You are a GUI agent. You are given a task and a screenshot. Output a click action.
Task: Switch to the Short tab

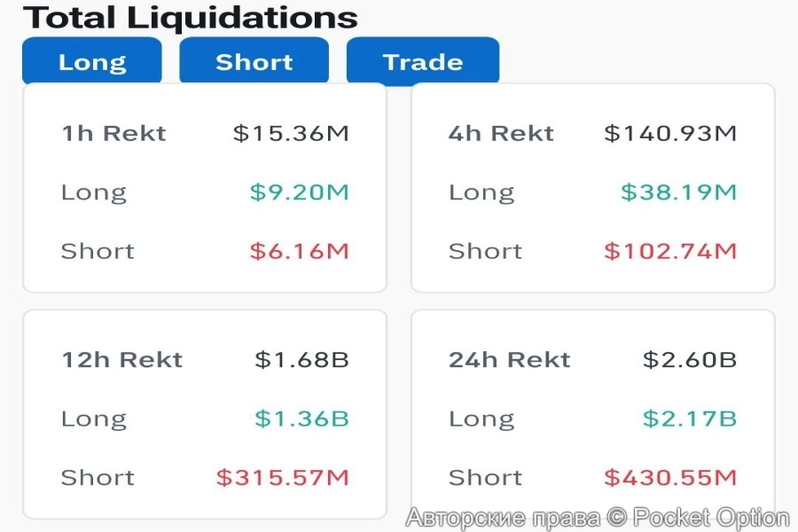[x=254, y=62]
